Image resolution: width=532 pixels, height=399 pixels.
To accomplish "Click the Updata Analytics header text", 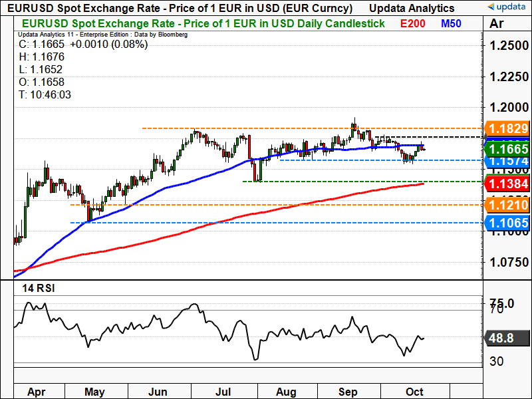I will click(412, 8).
